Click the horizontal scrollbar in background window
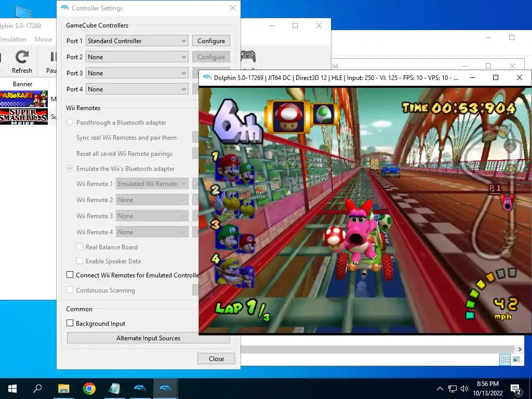 coord(378,349)
